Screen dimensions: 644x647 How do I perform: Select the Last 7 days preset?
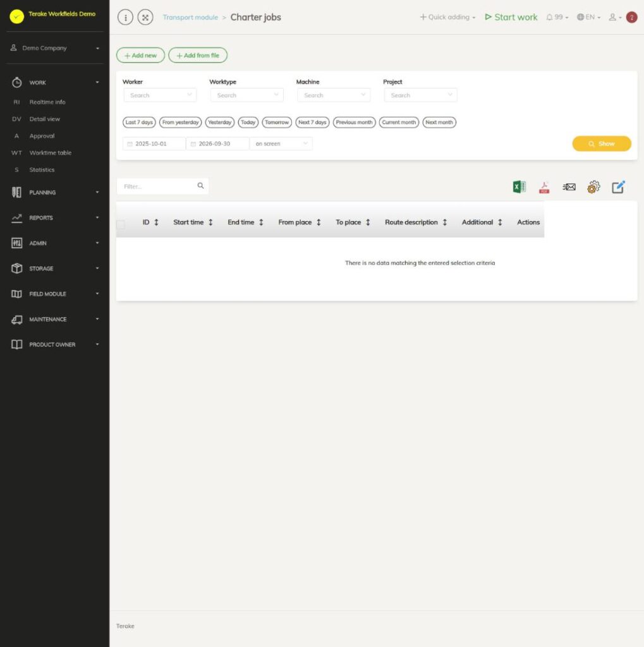(139, 122)
